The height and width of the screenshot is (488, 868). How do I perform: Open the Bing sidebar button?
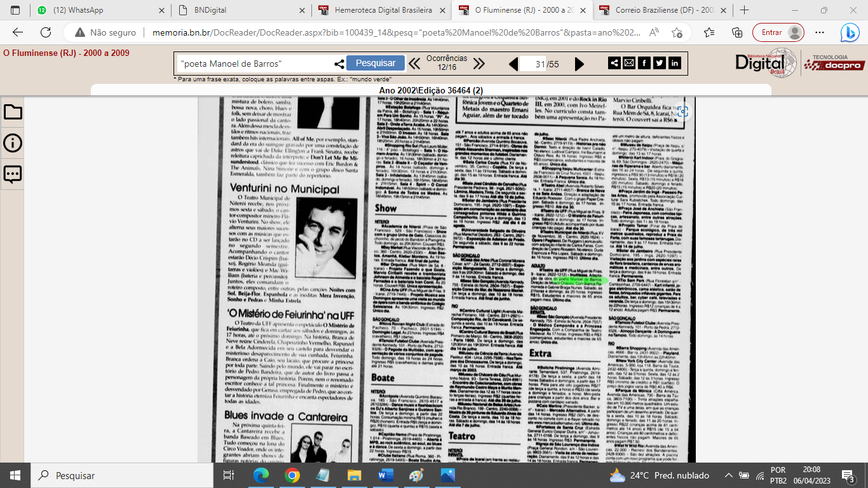coord(850,32)
